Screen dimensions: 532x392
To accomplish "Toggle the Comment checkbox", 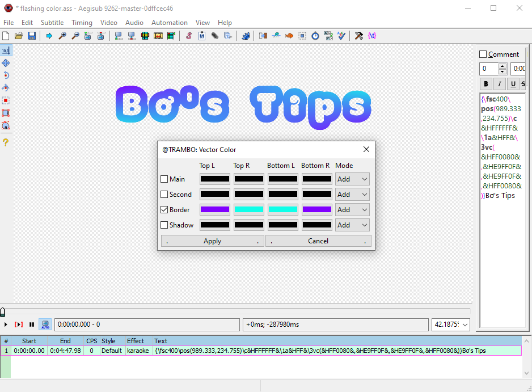I will coord(483,54).
